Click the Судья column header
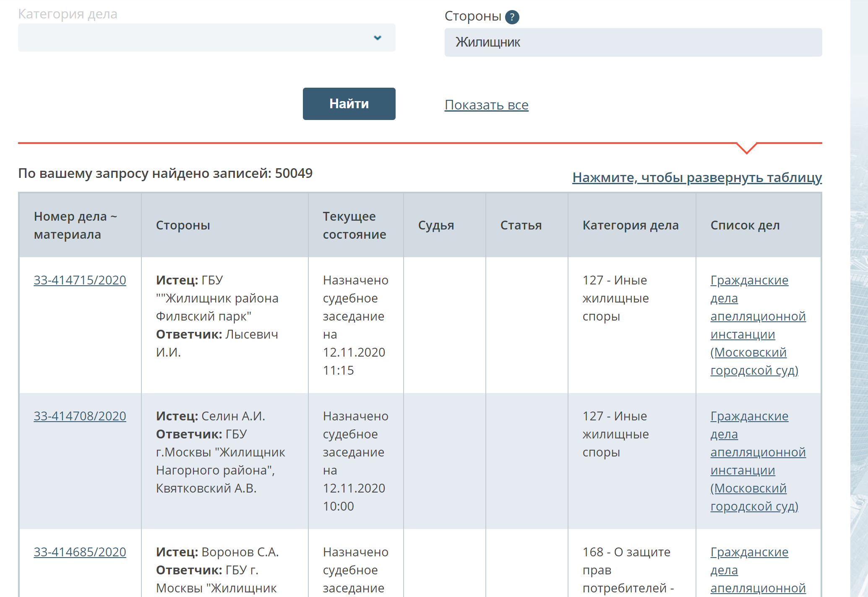 [444, 225]
